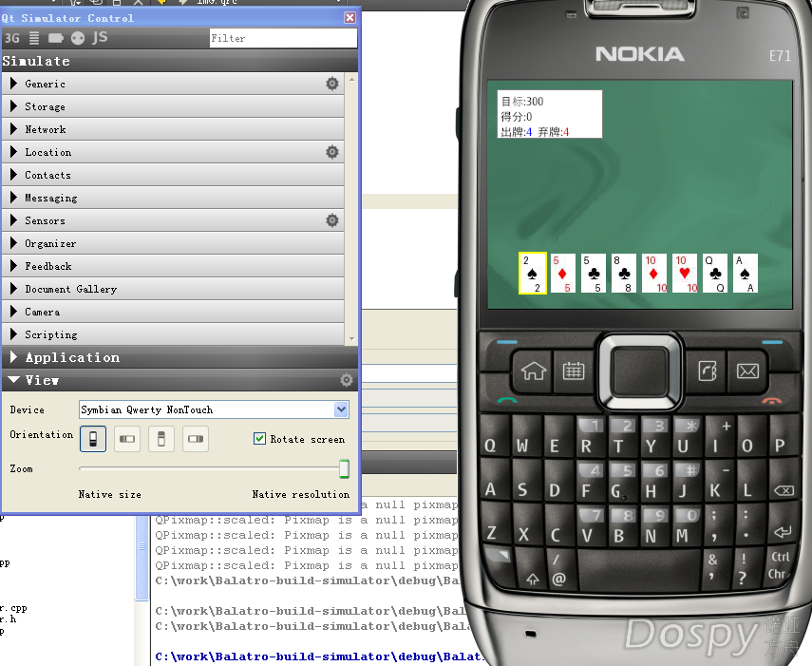Select upside-down portrait orientation button
812x666 pixels.
[x=161, y=439]
